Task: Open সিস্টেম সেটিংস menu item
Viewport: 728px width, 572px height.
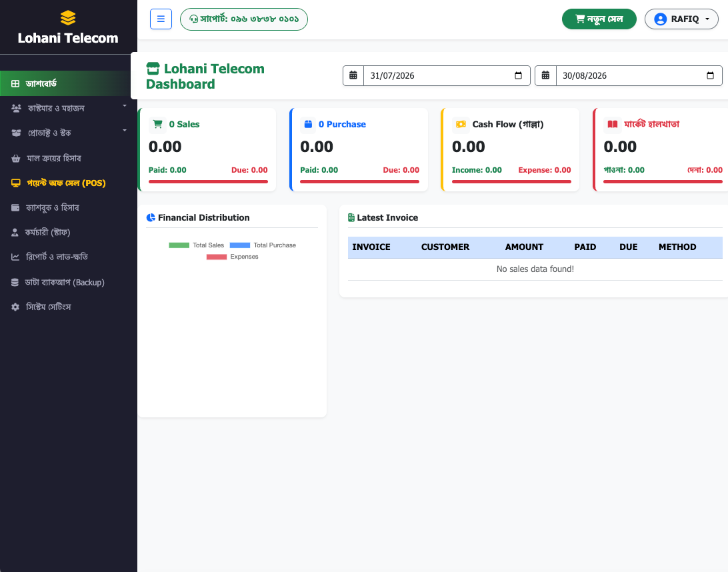Action: pyautogui.click(x=65, y=307)
